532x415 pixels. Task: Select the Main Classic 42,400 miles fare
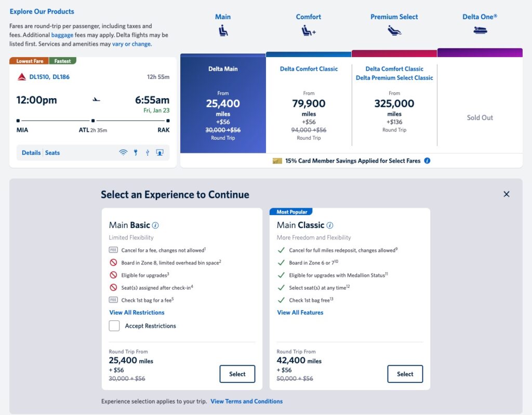point(405,374)
